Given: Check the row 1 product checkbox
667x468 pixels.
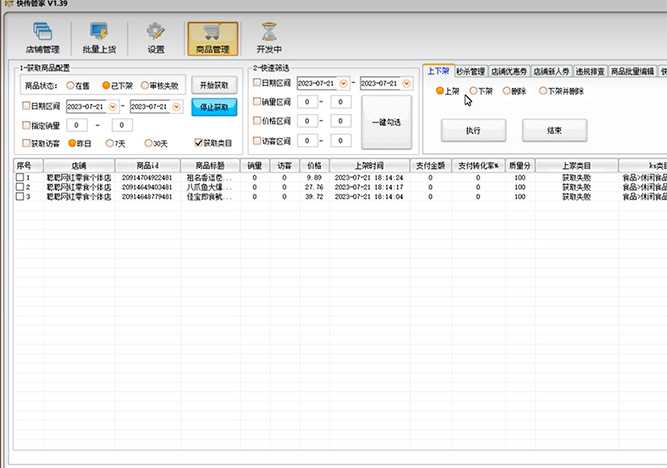Looking at the screenshot, I should tap(20, 177).
